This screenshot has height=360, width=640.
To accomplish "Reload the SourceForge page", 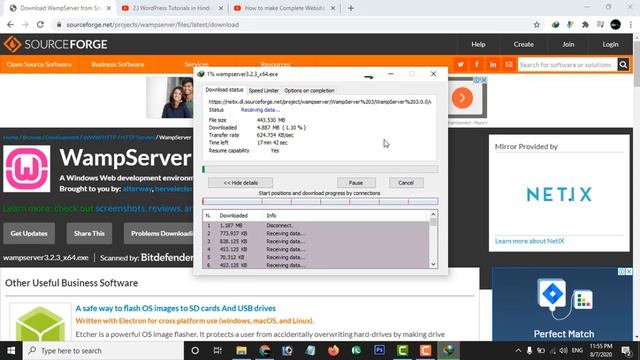I will point(40,24).
